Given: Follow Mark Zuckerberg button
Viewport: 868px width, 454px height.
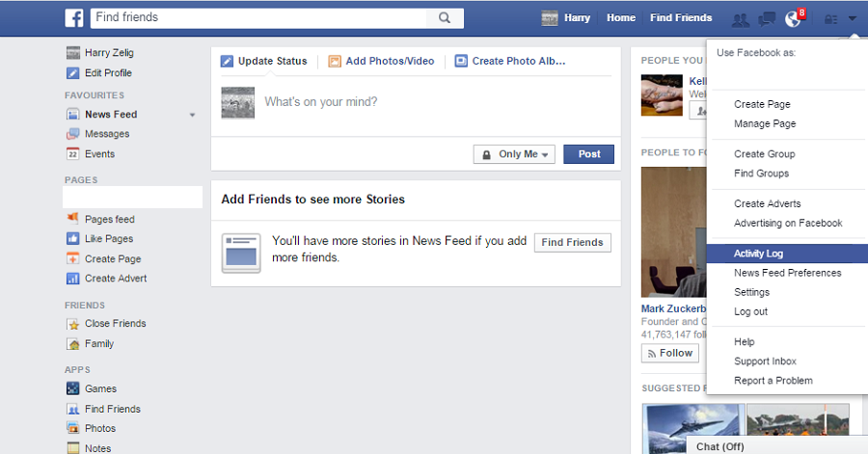Looking at the screenshot, I should click(670, 354).
